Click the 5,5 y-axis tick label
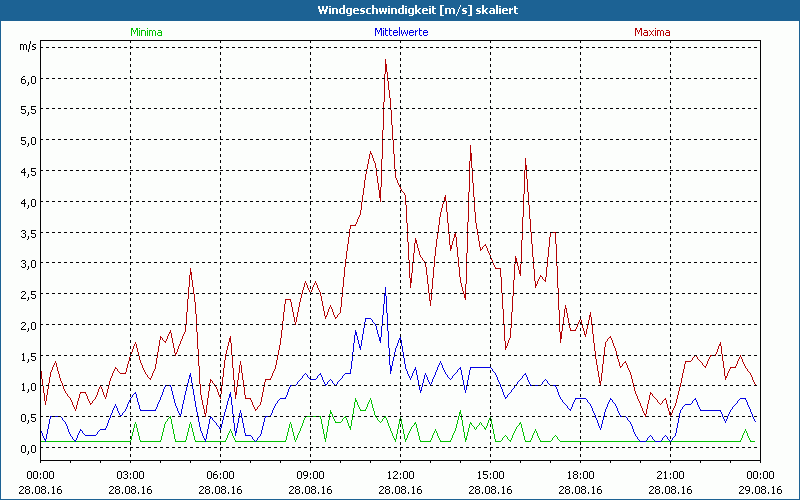The image size is (800, 500). click(x=28, y=110)
